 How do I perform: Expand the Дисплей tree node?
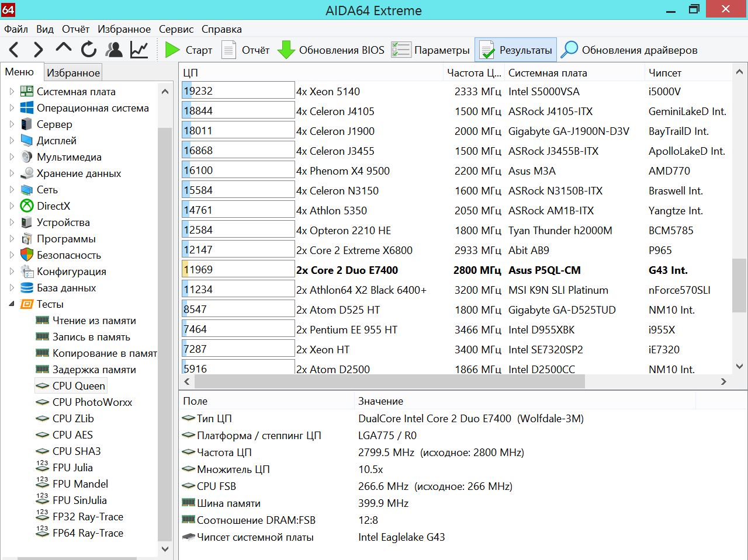(12, 140)
